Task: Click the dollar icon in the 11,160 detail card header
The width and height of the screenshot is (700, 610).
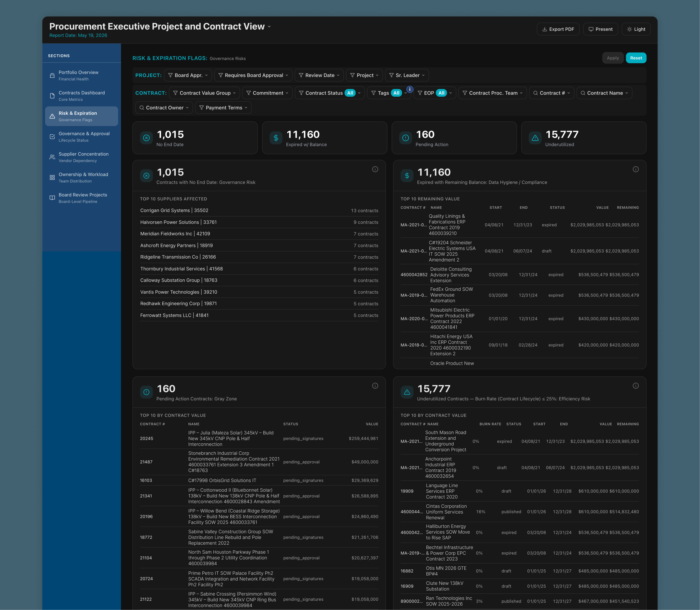Action: click(x=407, y=176)
